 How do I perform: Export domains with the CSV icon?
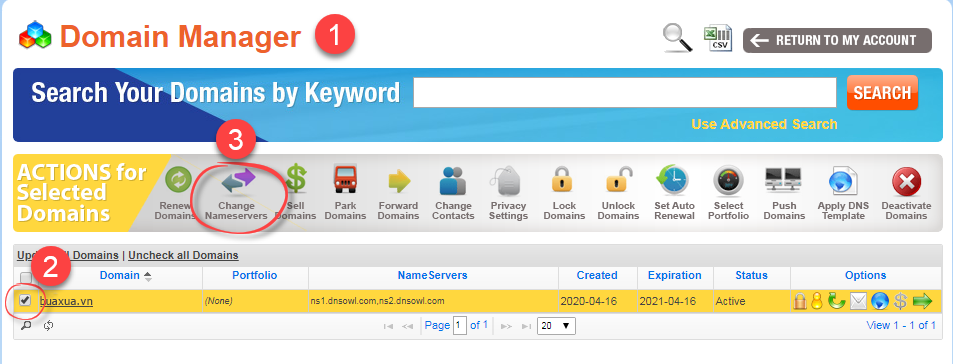coord(718,39)
